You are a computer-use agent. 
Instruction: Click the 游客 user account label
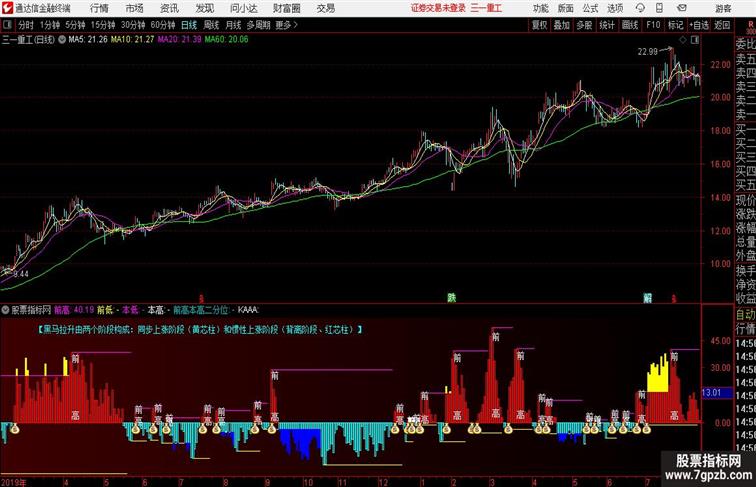pos(723,8)
